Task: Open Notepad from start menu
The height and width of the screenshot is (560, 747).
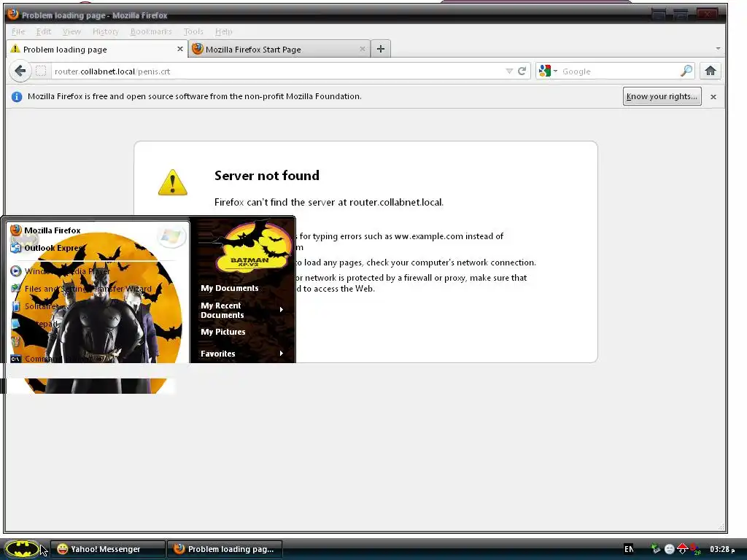Action: 34,324
